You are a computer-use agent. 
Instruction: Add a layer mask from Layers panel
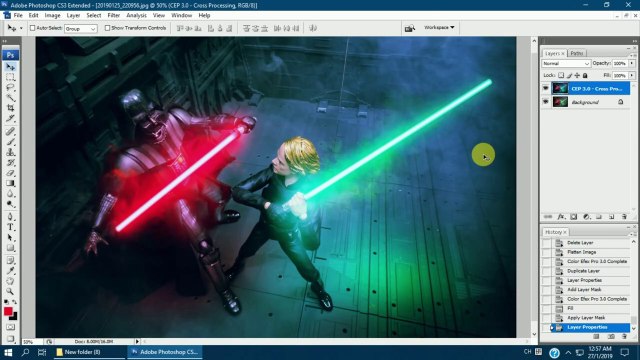pos(573,217)
